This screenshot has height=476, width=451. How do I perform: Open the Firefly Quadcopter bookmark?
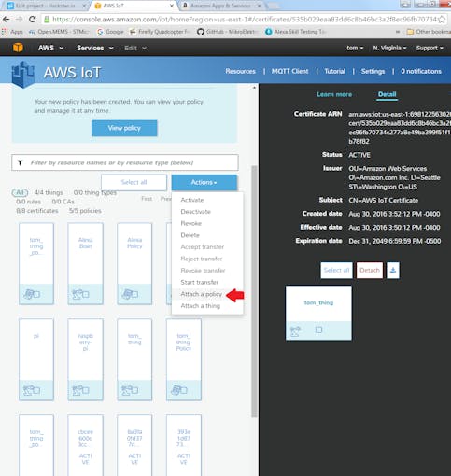(x=160, y=32)
